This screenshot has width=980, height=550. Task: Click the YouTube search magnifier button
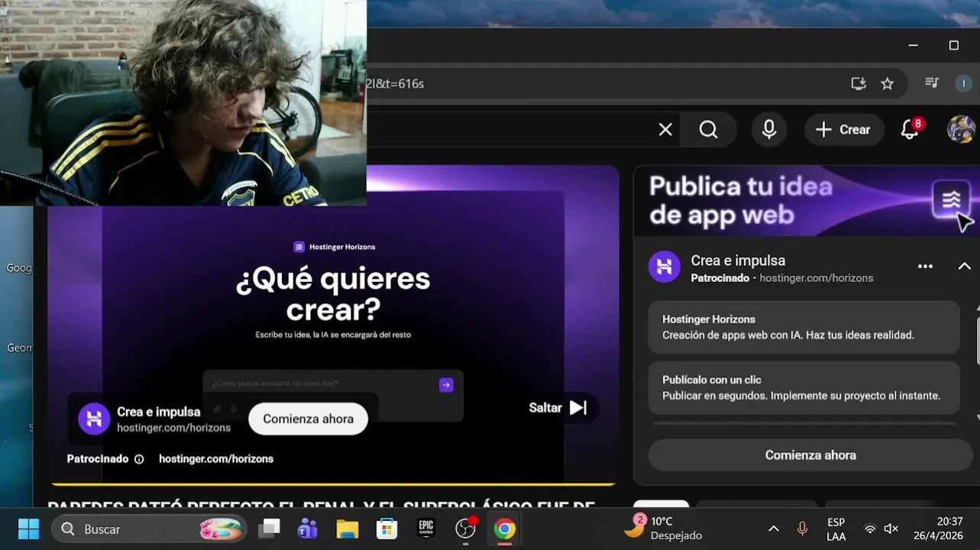[709, 130]
